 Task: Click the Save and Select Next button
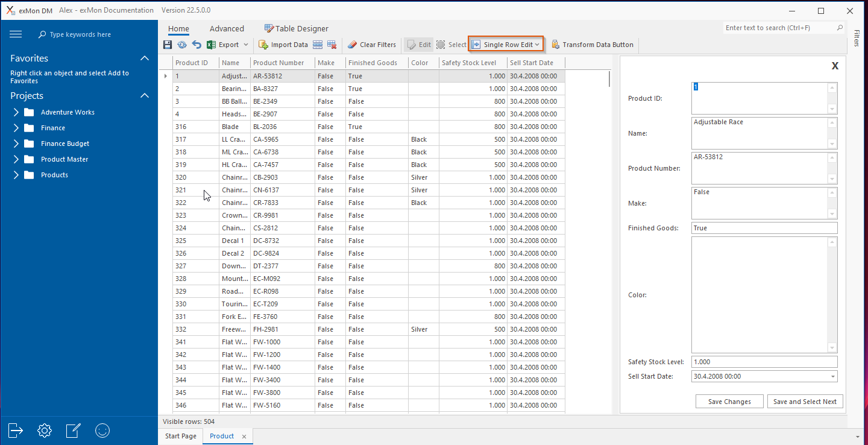coord(805,402)
